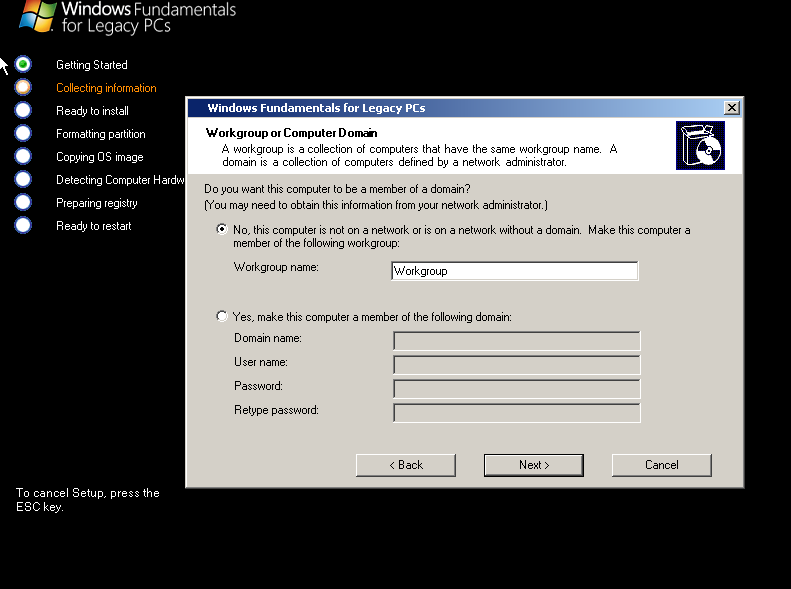Click 'Do you want this computer to be a member' question
The height and width of the screenshot is (589, 791).
pos(337,189)
